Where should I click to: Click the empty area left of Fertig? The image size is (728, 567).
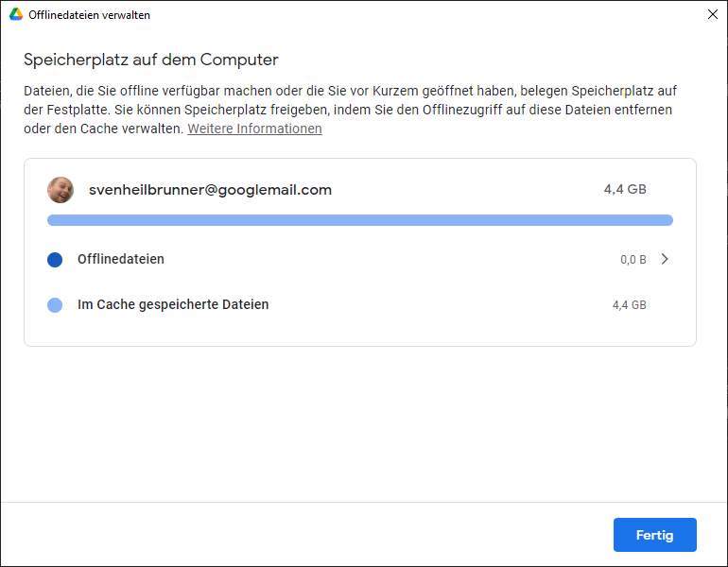coord(306,535)
